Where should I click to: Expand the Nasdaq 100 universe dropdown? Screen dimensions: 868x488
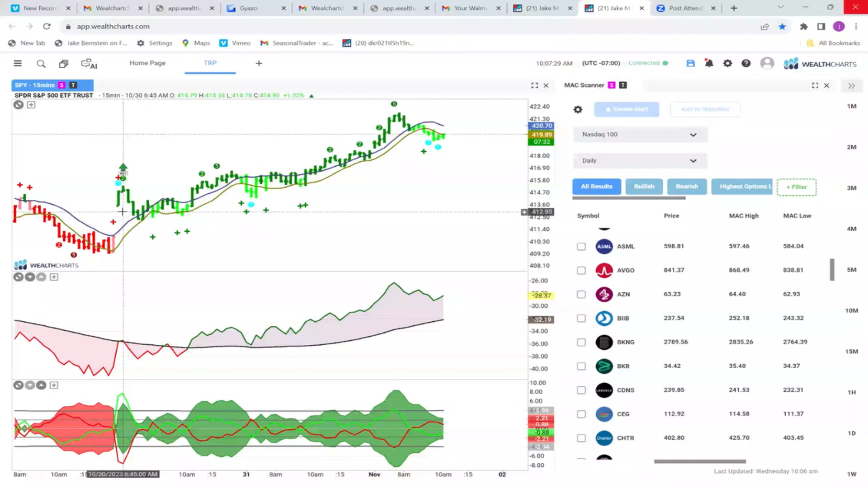click(x=640, y=135)
